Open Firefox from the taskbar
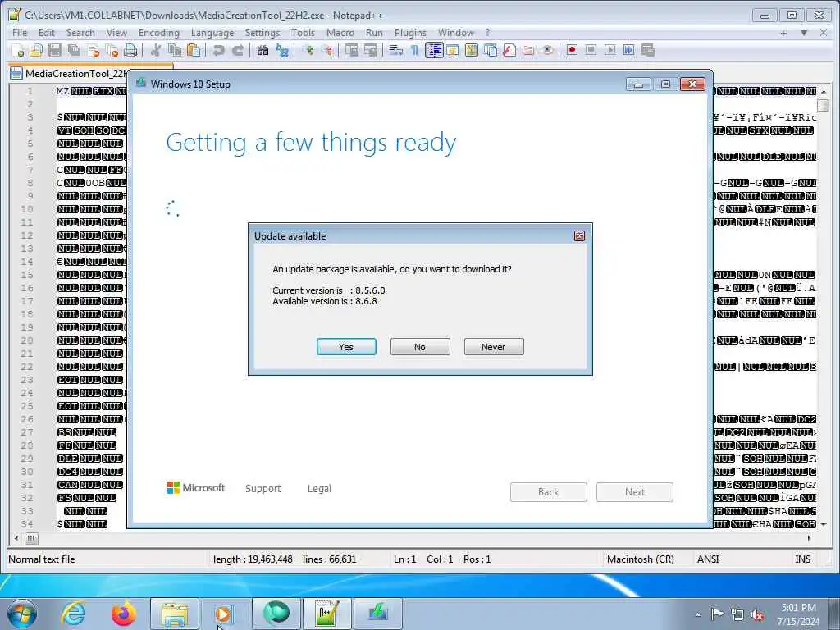The image size is (840, 630). pos(124,614)
